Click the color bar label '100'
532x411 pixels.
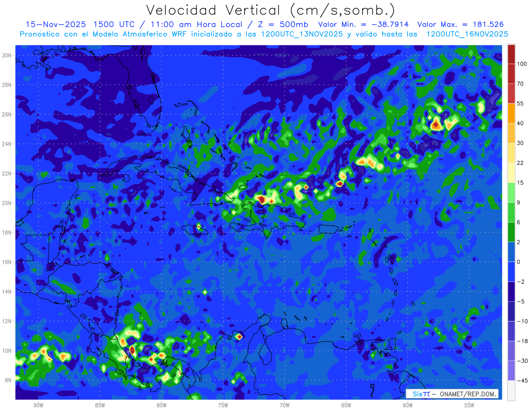tap(522, 64)
